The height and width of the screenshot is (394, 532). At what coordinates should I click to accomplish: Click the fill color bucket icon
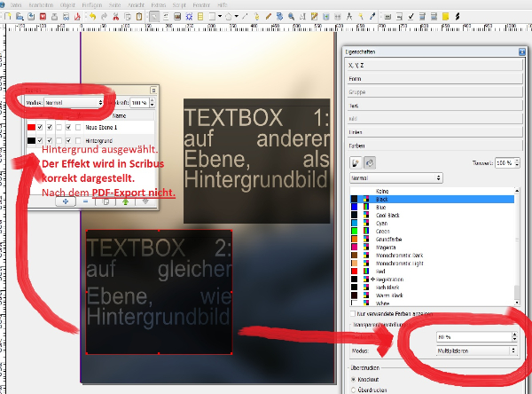pyautogui.click(x=370, y=163)
